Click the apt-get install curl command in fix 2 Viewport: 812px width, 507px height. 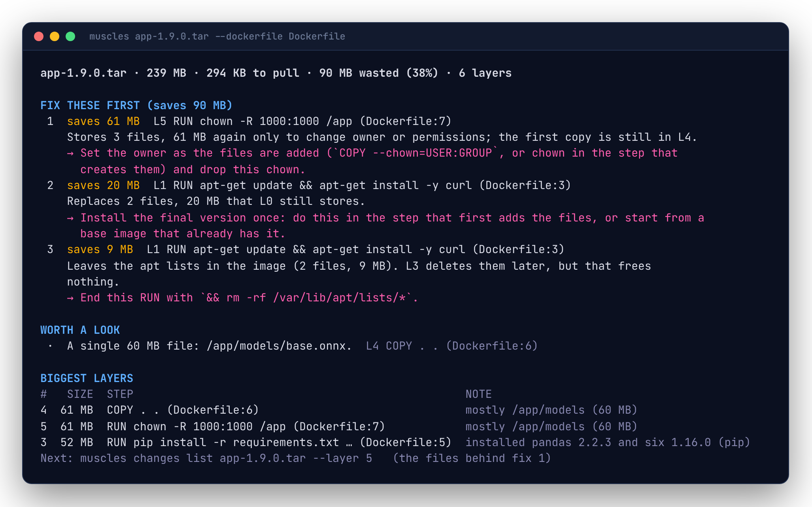(362, 185)
